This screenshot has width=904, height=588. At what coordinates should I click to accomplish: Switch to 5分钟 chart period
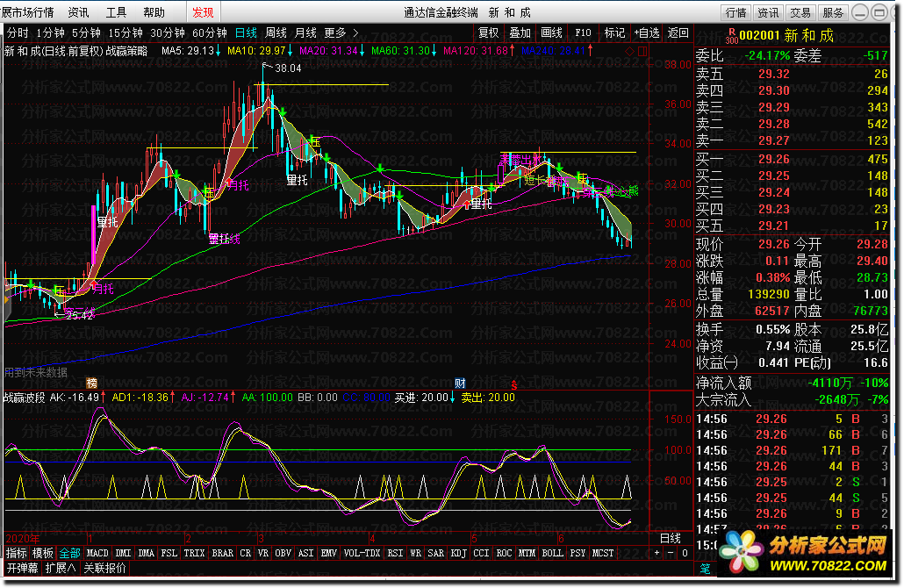pos(87,32)
